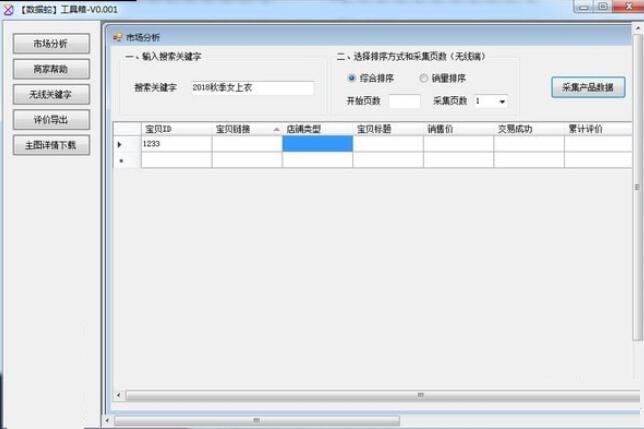Click the highlighted blue 店铺类型 cell

tap(317, 144)
